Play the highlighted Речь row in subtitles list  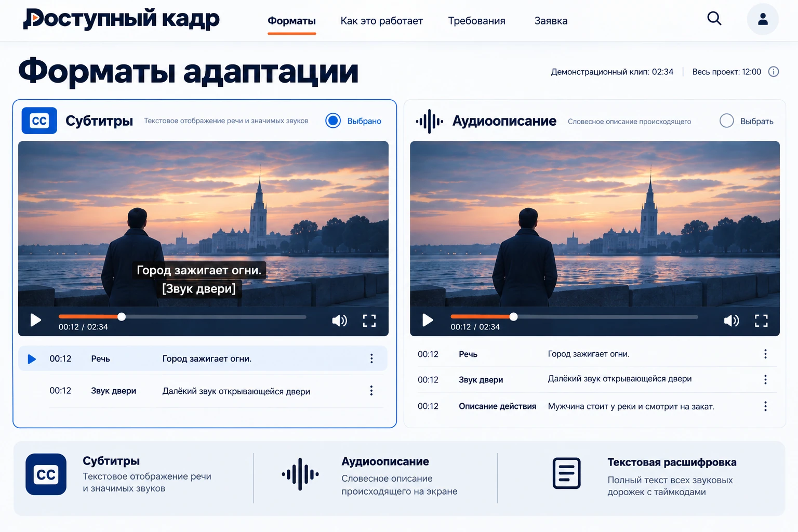tap(32, 359)
